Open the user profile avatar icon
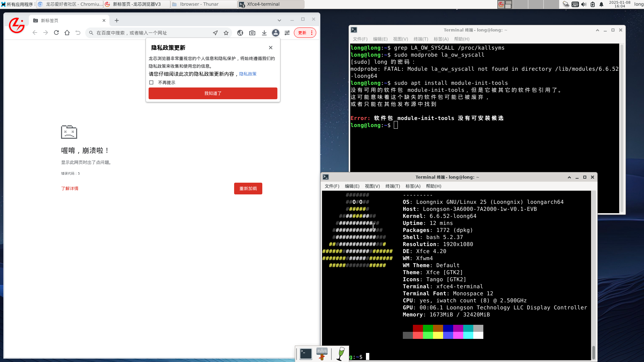The image size is (644, 362). 276,33
